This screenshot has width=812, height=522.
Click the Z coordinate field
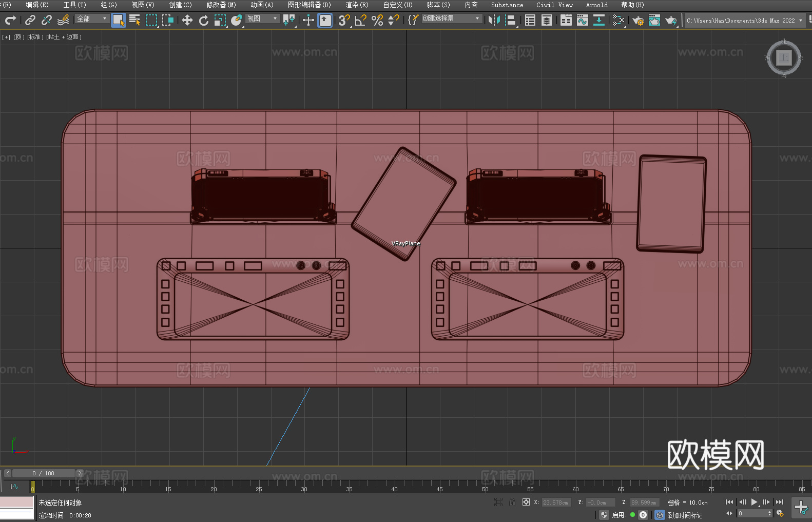point(644,502)
